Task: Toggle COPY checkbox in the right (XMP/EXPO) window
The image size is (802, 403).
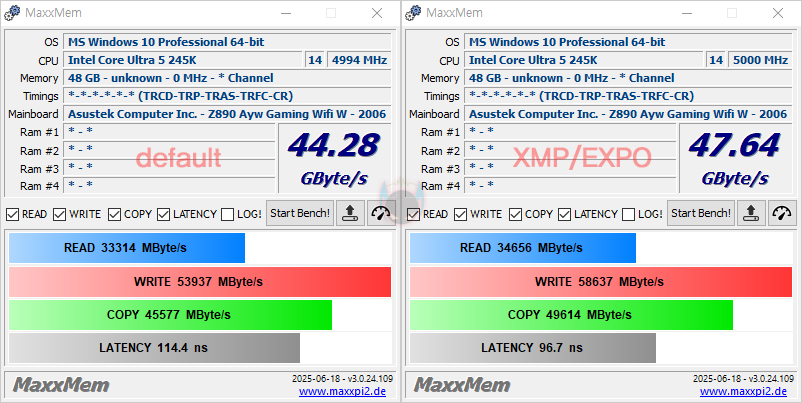Action: pyautogui.click(x=515, y=214)
